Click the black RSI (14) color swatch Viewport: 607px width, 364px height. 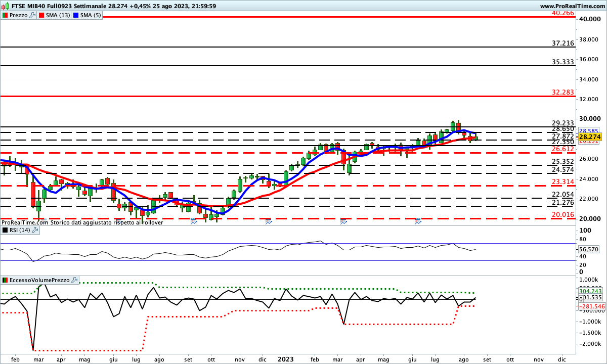5,230
